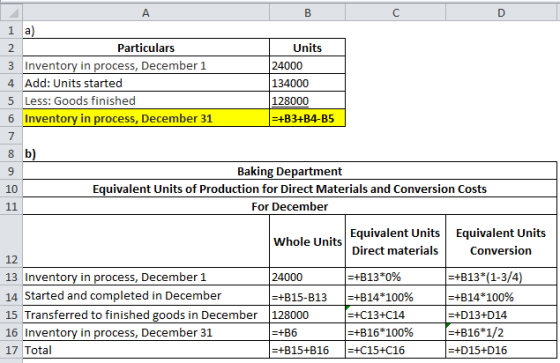560x363 pixels.
Task: Click 'Baking Department' title cell
Action: 290,171
